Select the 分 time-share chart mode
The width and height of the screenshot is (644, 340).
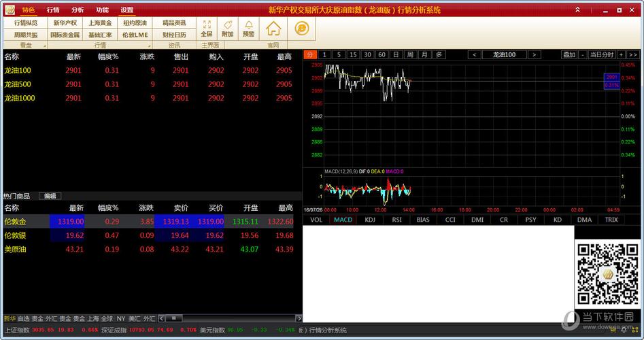(310, 54)
